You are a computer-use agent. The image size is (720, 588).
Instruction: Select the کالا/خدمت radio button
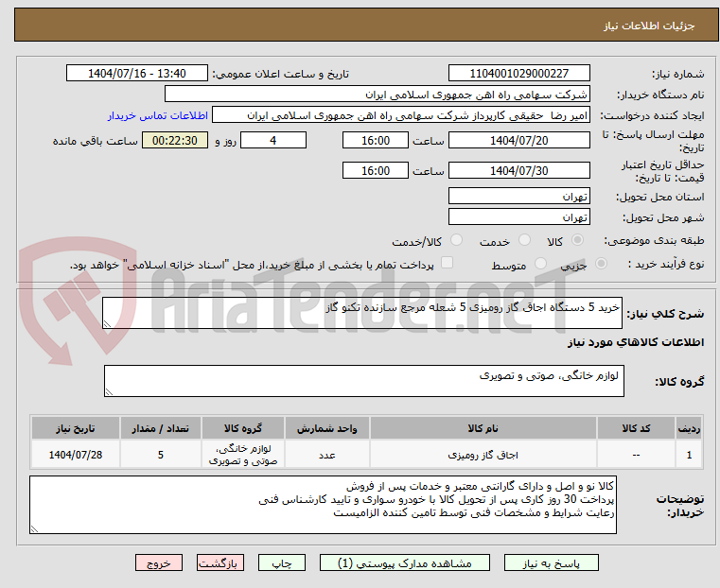click(456, 240)
